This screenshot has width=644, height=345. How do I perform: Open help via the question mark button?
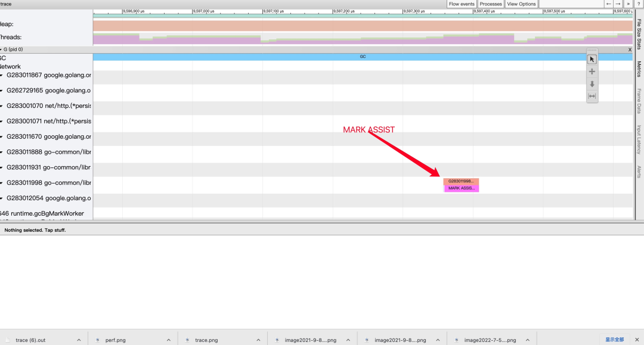(639, 4)
